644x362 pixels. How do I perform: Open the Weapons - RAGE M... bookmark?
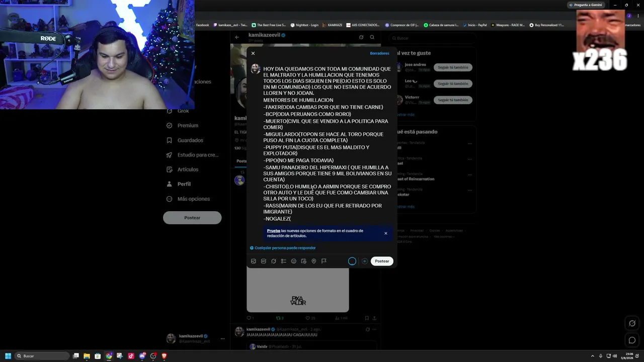click(508, 25)
